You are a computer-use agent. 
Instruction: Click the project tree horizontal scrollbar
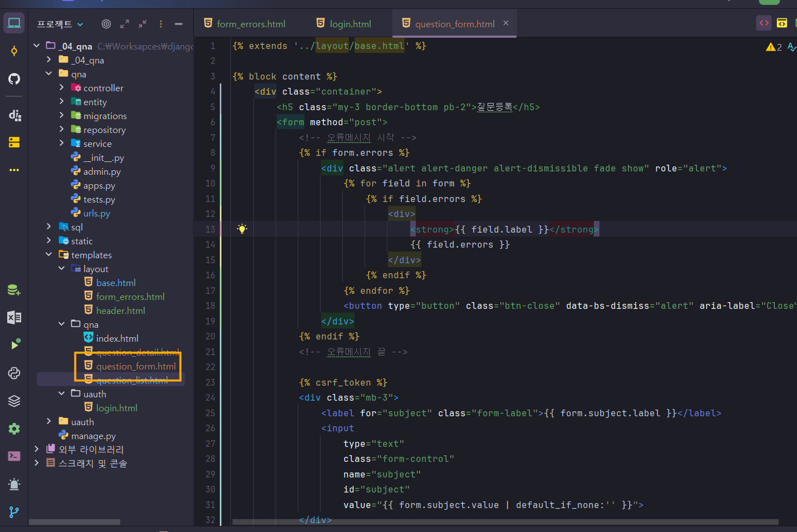pos(75,522)
